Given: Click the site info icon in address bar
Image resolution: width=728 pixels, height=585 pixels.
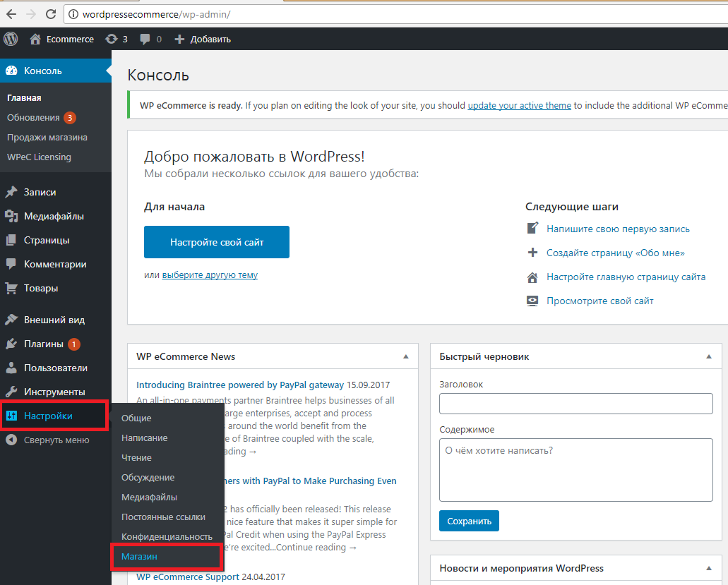Looking at the screenshot, I should click(73, 14).
